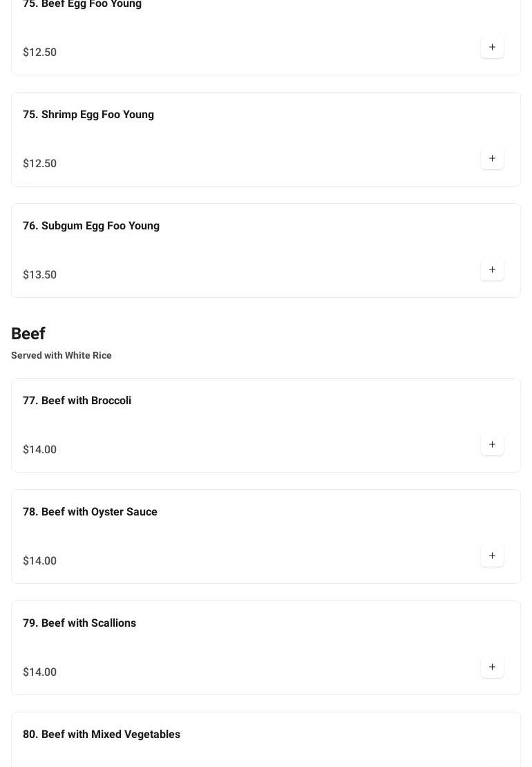Select 77. Beef with Broccoli title
532x767 pixels.
77,401
